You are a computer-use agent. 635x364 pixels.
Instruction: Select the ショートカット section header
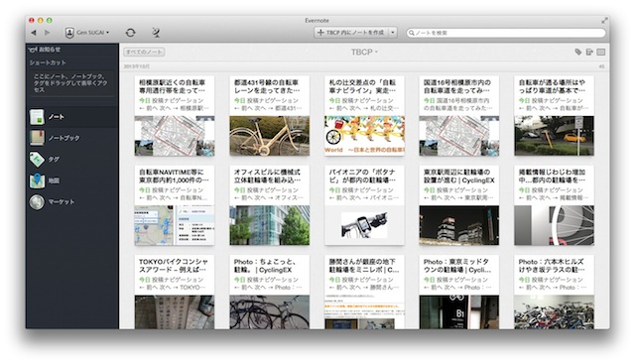point(48,62)
